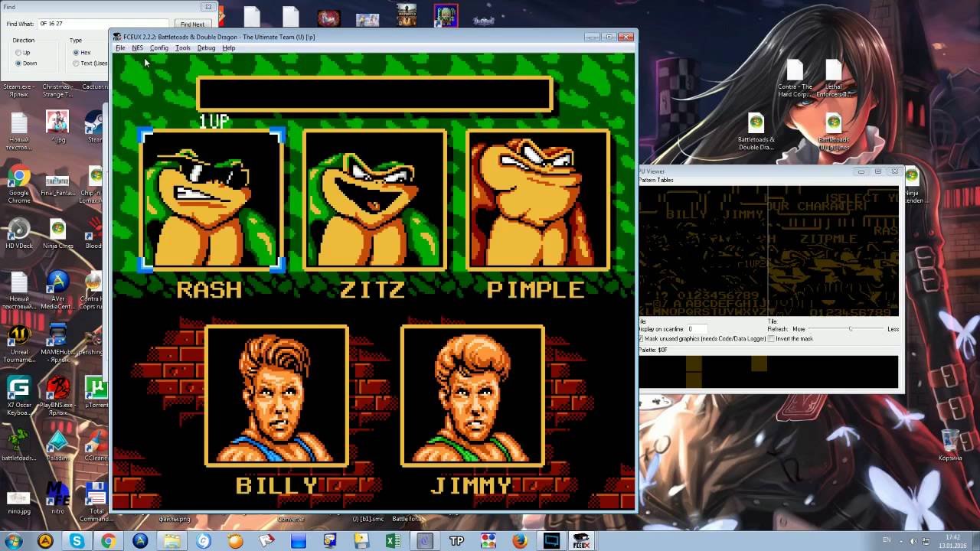Click the black window icon in taskbar
The width and height of the screenshot is (980, 551).
coord(551,541)
